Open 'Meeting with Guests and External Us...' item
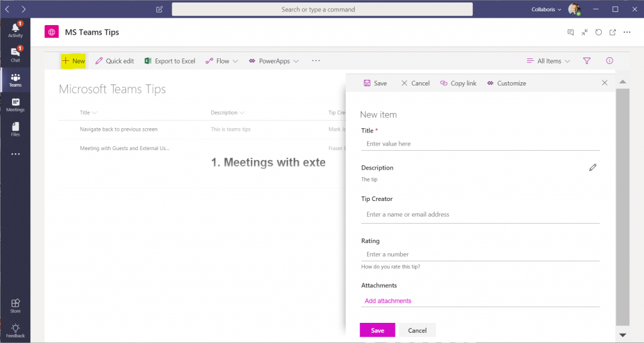Screen dimensions: 644x343 [125, 148]
